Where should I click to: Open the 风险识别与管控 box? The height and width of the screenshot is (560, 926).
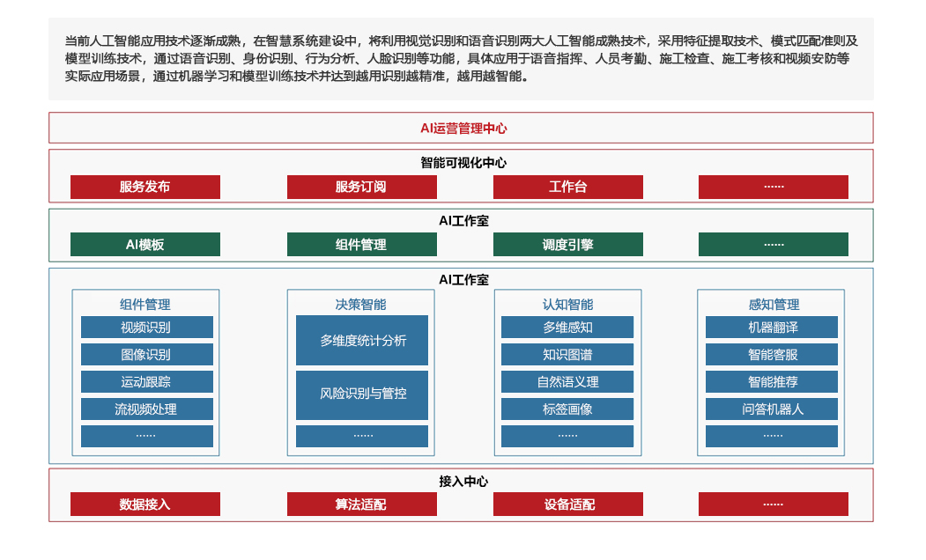(362, 394)
